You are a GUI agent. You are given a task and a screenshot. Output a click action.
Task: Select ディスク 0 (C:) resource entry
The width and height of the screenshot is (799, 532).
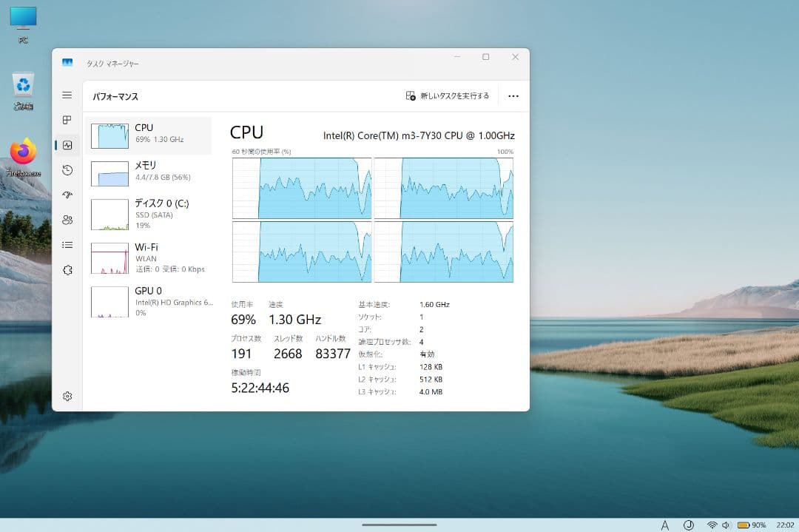coord(149,214)
